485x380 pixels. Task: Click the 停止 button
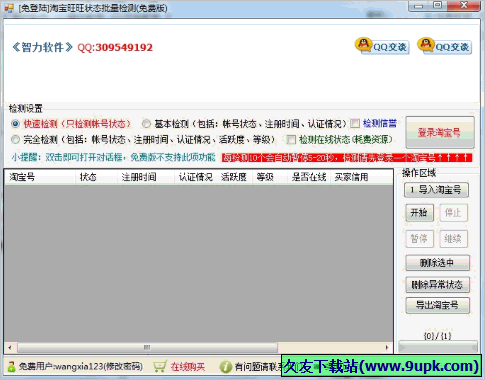click(x=453, y=213)
